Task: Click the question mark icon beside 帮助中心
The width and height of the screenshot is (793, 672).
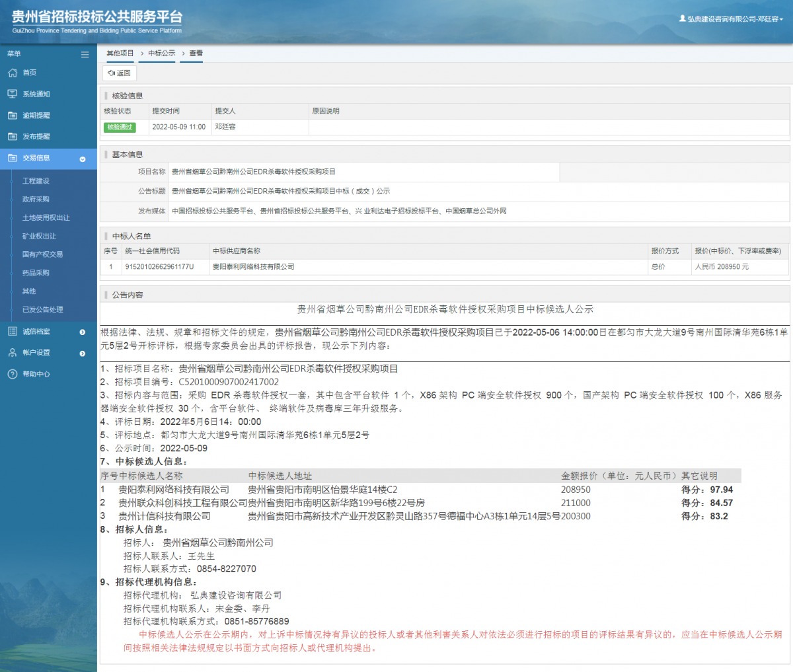Action: [x=12, y=374]
